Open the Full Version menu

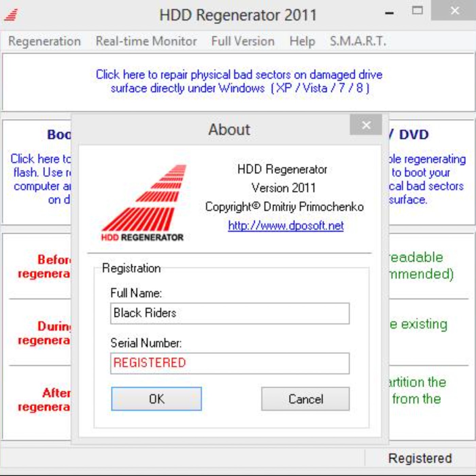[x=243, y=41]
